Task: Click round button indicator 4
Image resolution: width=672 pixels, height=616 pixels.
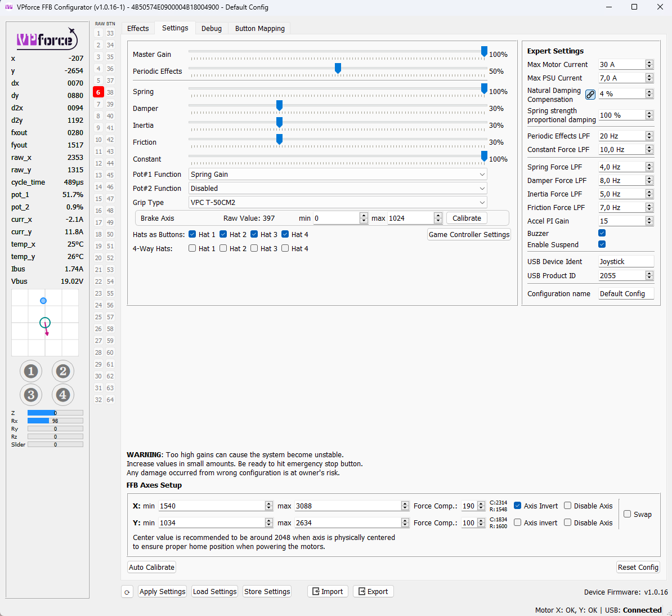Action: [63, 395]
